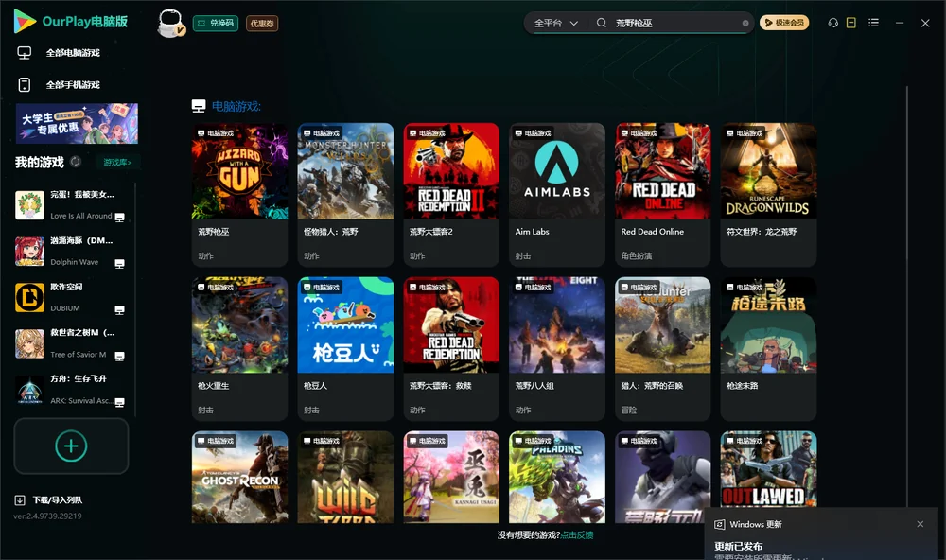Open the Ghost Recon game card

point(239,477)
